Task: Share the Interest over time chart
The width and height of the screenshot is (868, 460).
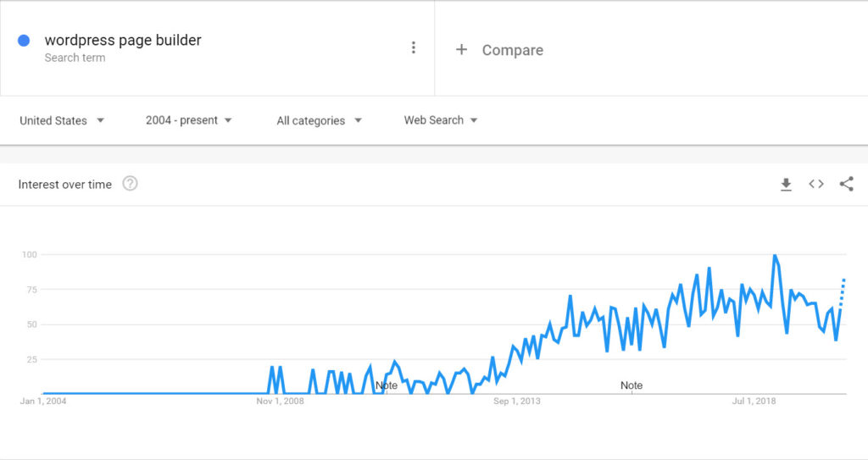Action: point(847,184)
